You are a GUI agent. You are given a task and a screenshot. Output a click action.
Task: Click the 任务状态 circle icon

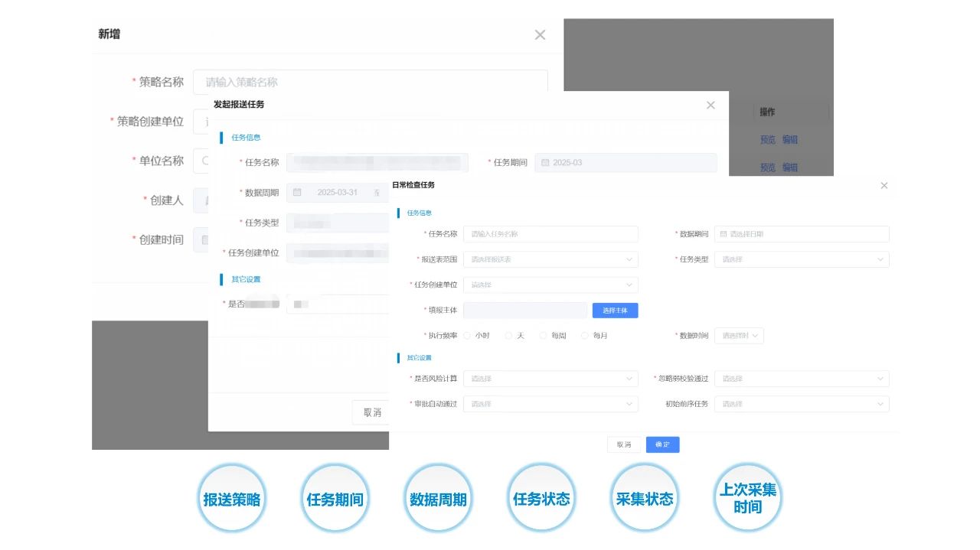[541, 499]
